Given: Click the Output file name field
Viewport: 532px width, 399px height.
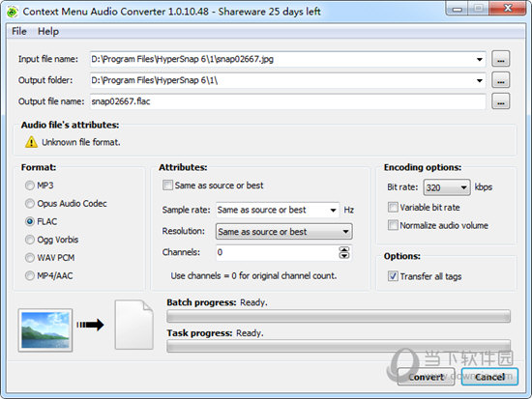Looking at the screenshot, I should [288, 101].
